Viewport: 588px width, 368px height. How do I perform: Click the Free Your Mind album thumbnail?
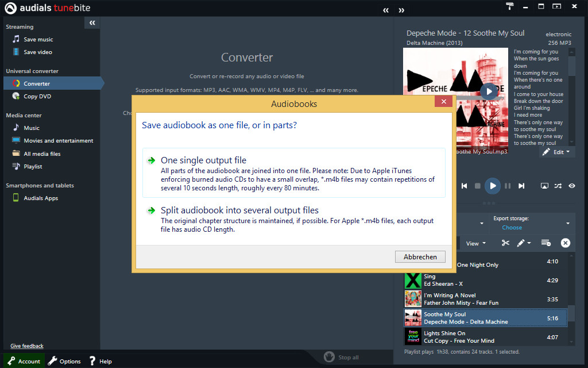[x=413, y=337]
